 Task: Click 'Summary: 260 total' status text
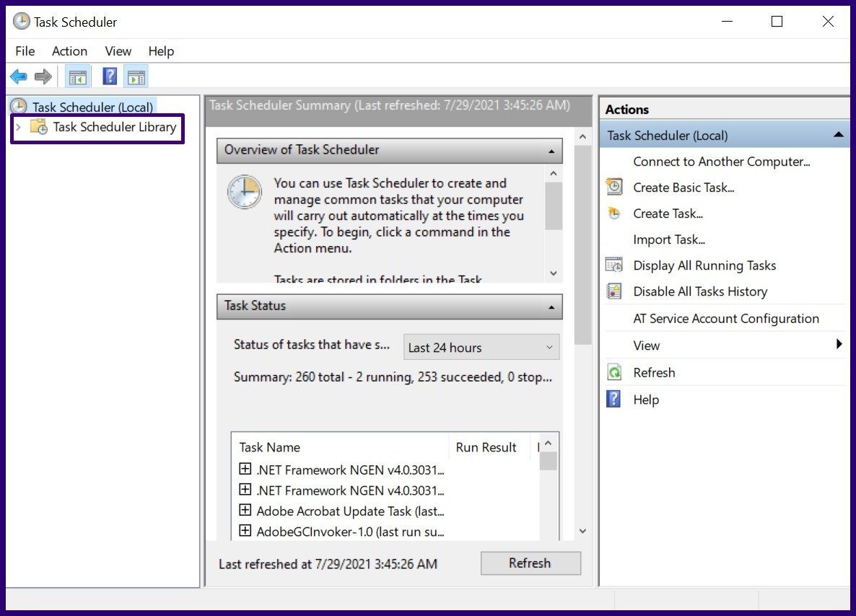point(393,377)
